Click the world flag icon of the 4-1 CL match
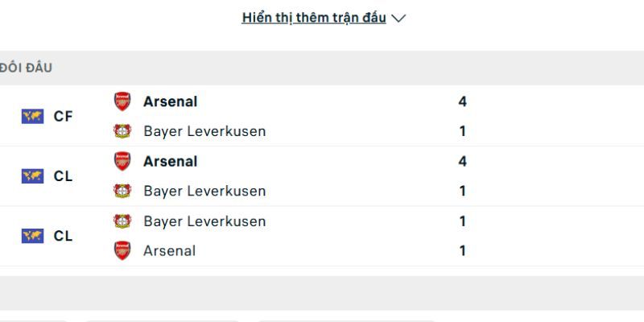 pyautogui.click(x=32, y=175)
